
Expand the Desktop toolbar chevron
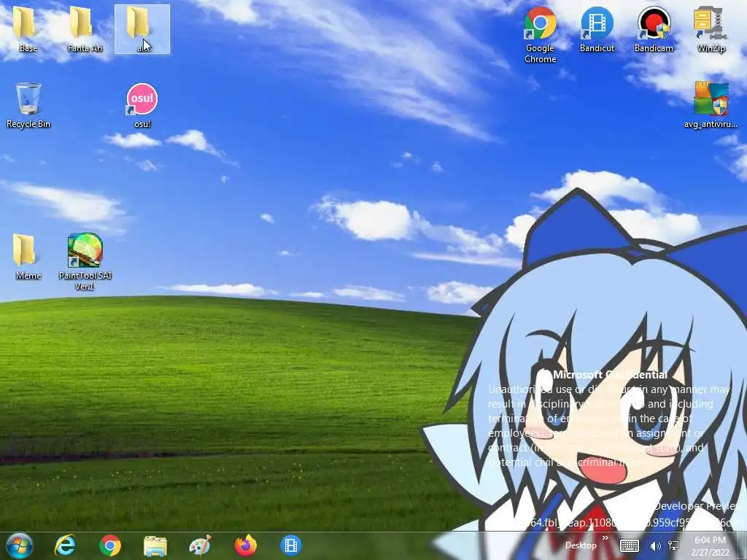point(605,539)
